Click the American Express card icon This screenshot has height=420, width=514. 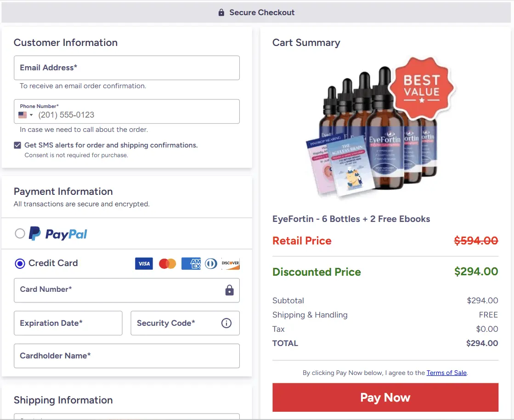[x=191, y=264]
